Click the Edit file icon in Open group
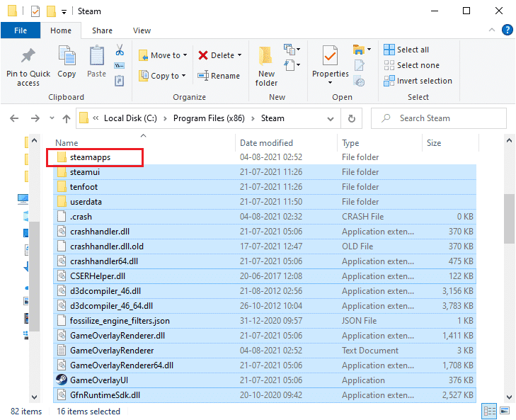 (359, 65)
